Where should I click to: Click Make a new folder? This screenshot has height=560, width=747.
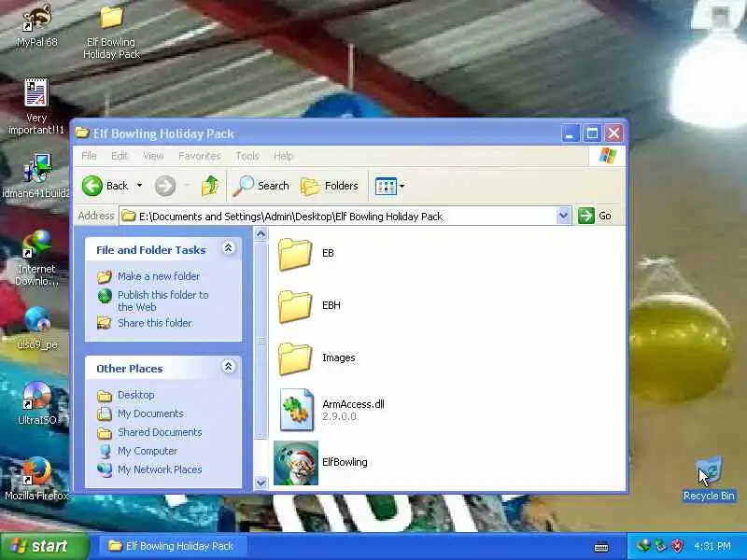[x=159, y=276]
